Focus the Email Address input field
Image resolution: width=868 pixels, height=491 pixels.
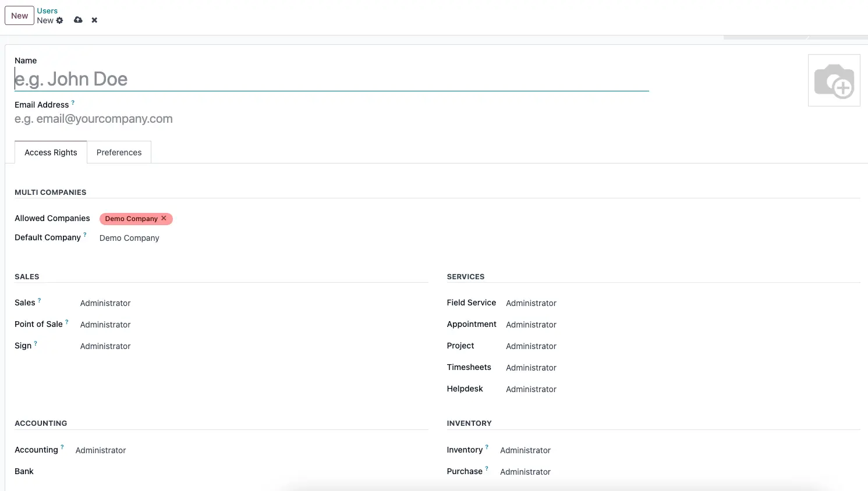tap(233, 119)
